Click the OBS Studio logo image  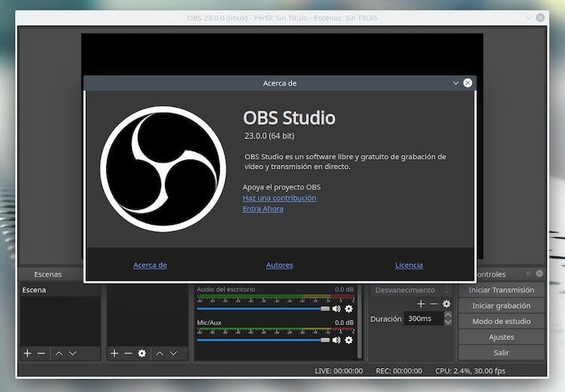pos(163,169)
